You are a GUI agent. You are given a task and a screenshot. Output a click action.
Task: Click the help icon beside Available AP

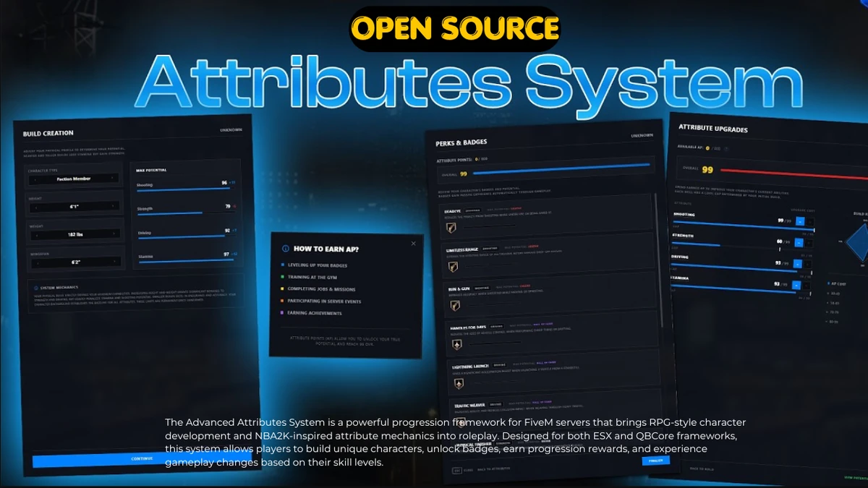coord(726,148)
